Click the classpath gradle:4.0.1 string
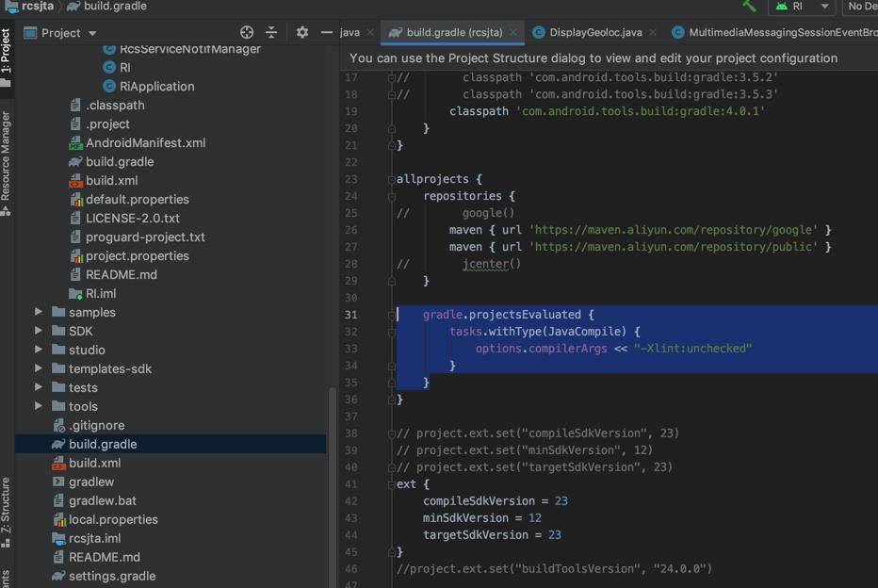 click(640, 111)
